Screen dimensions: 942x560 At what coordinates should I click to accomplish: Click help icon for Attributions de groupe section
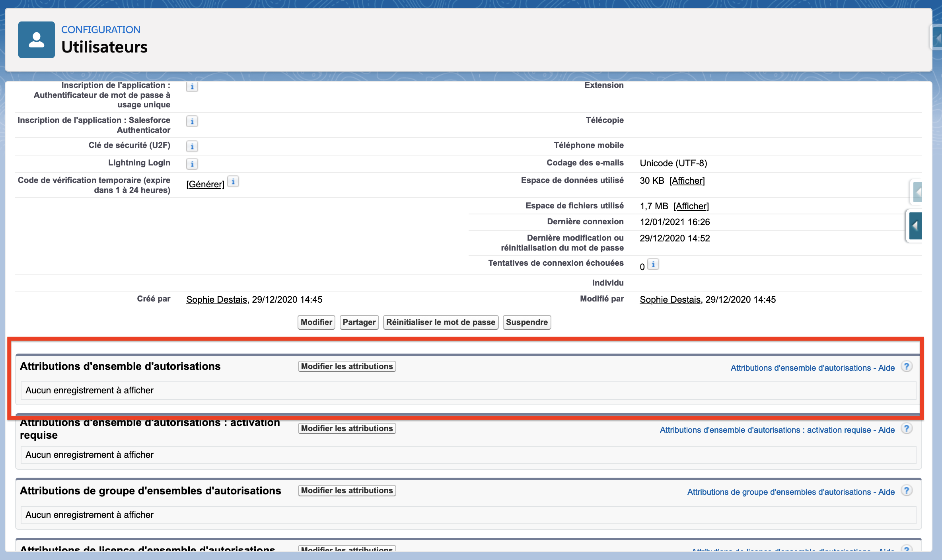[907, 491]
